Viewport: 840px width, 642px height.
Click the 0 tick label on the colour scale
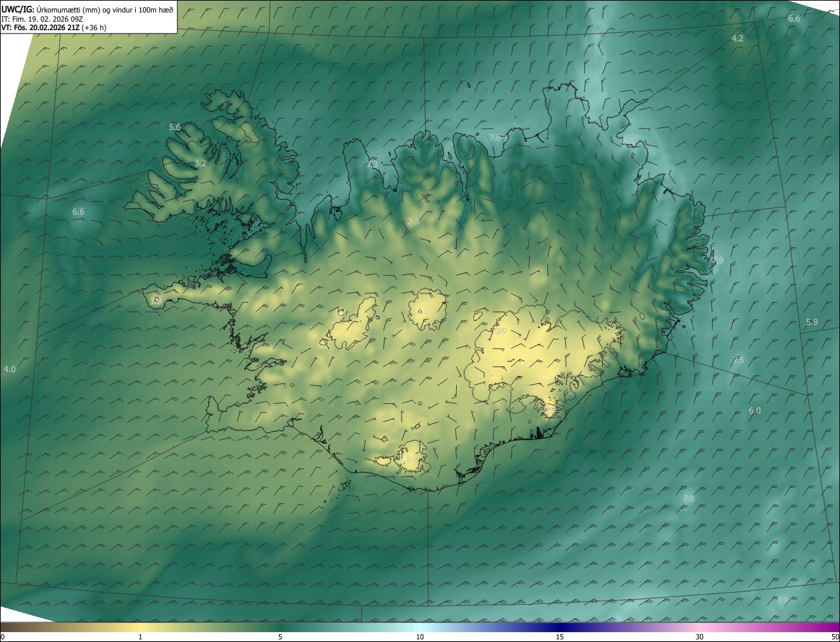point(3,637)
